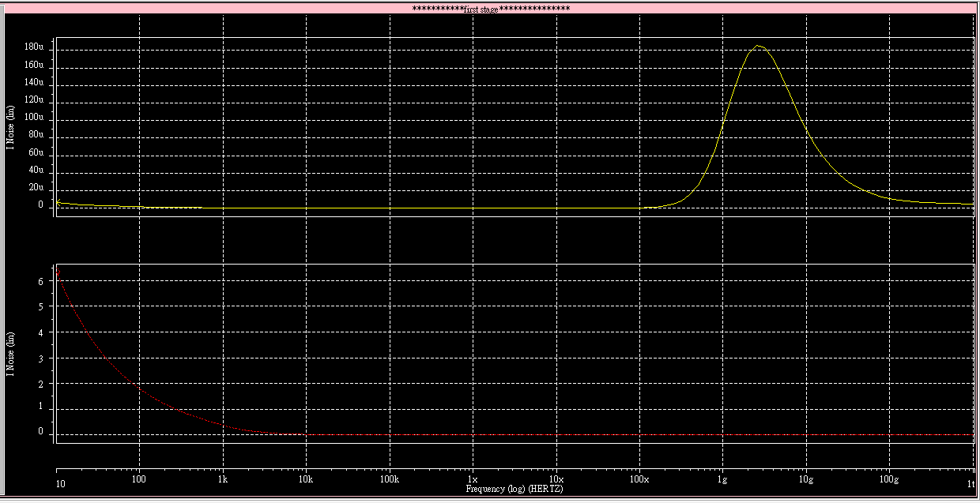Click the '10g' frequency axis tick label
Viewport: 980px width, 503px height.
(805, 479)
